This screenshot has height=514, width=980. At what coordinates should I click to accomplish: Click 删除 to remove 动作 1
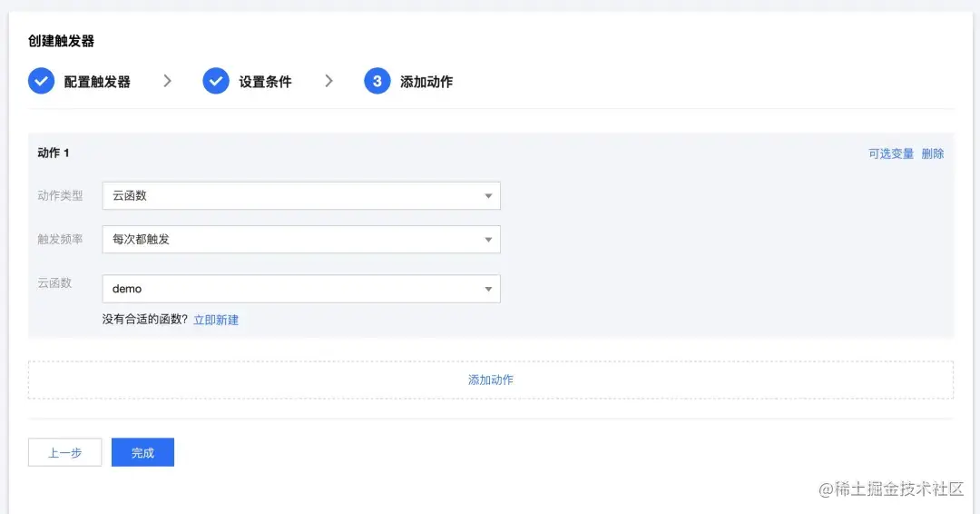click(933, 153)
